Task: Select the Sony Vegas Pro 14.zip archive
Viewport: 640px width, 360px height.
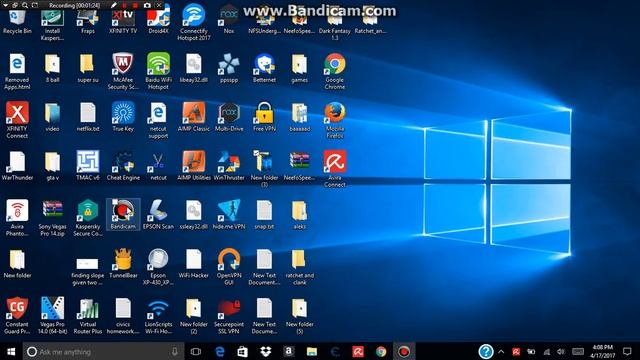Action: click(x=52, y=218)
